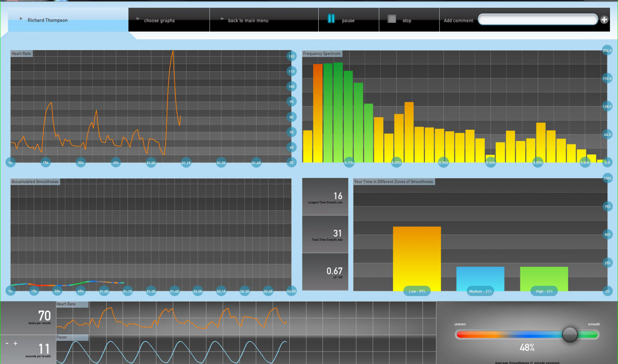The image size is (618, 364).
Task: Select the High - 21% zone label
Action: [x=544, y=291]
